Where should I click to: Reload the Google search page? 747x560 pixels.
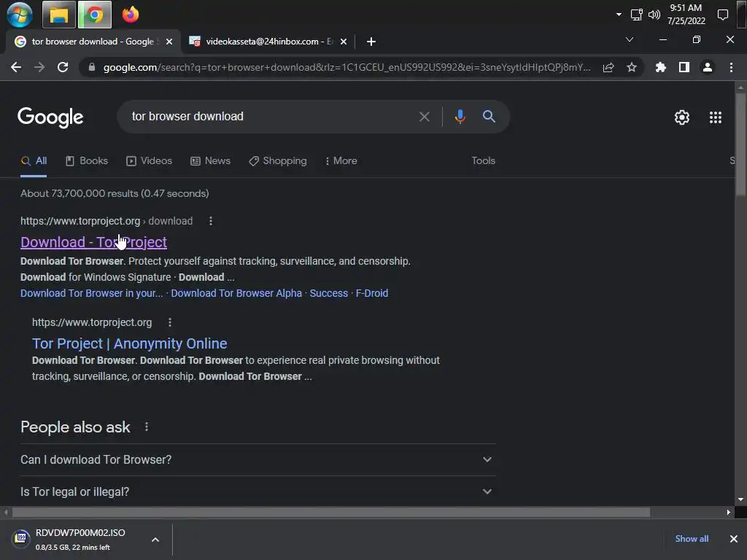(x=63, y=67)
